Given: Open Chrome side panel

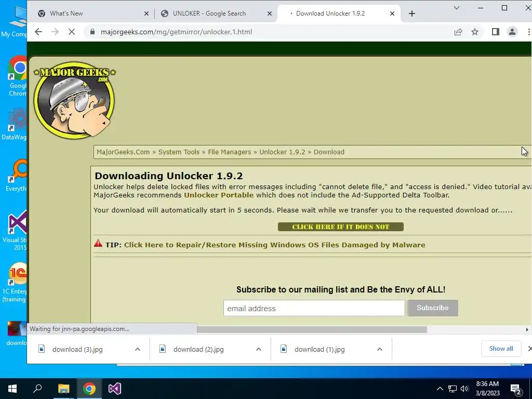Looking at the screenshot, I should (495, 32).
